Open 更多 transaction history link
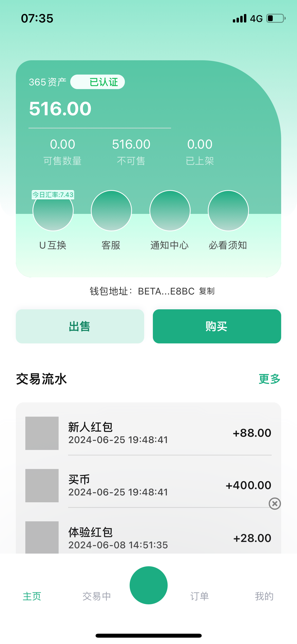 point(269,379)
